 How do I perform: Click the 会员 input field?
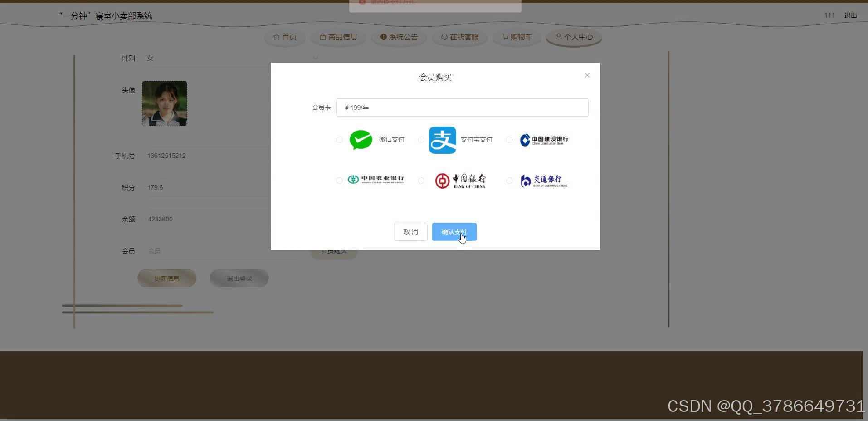coord(220,251)
